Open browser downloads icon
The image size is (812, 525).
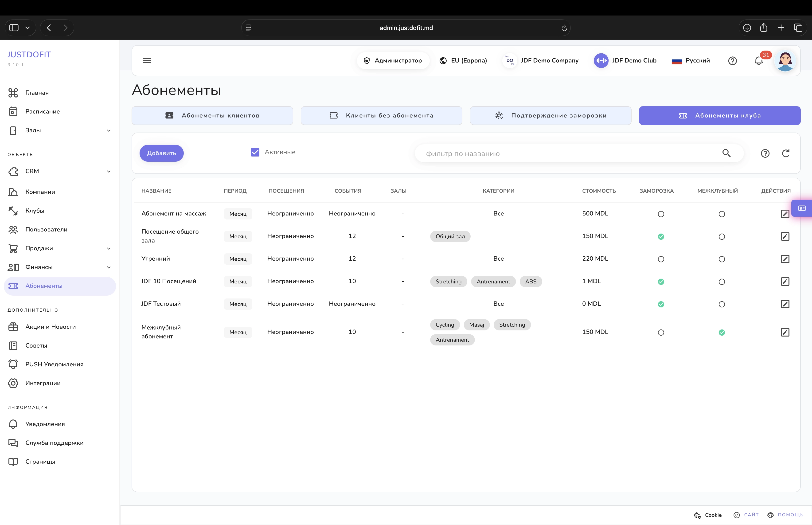click(747, 28)
